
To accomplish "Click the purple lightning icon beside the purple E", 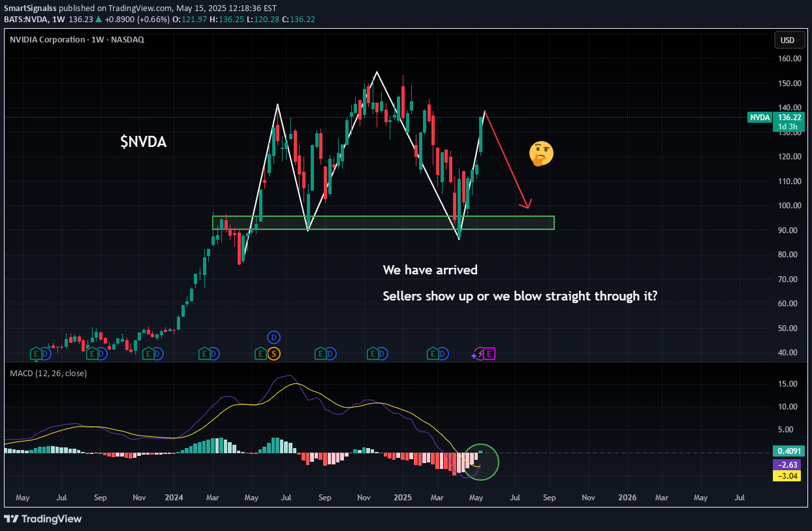I will click(x=480, y=354).
